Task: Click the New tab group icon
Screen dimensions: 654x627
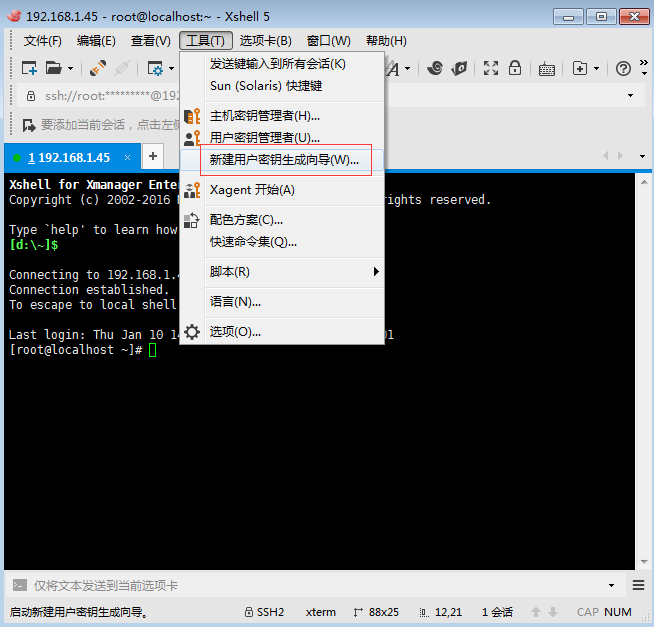Action: tap(580, 68)
